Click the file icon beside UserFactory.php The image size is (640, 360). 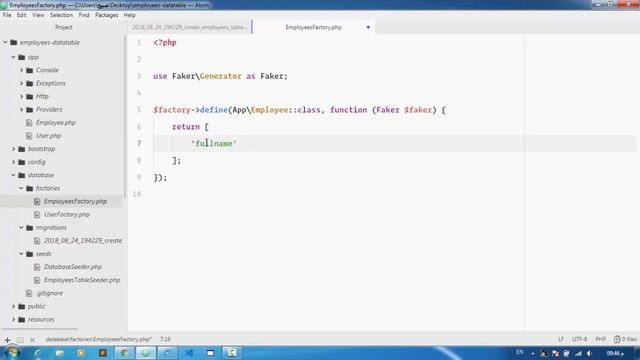coord(37,214)
